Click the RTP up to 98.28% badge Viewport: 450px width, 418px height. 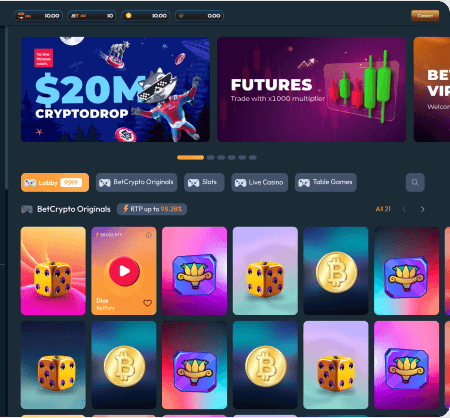[152, 209]
